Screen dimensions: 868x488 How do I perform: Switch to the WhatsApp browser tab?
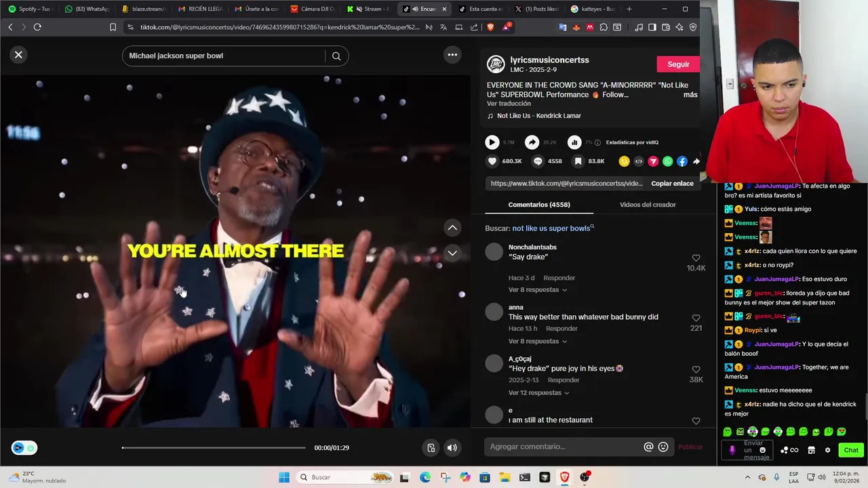(86, 9)
